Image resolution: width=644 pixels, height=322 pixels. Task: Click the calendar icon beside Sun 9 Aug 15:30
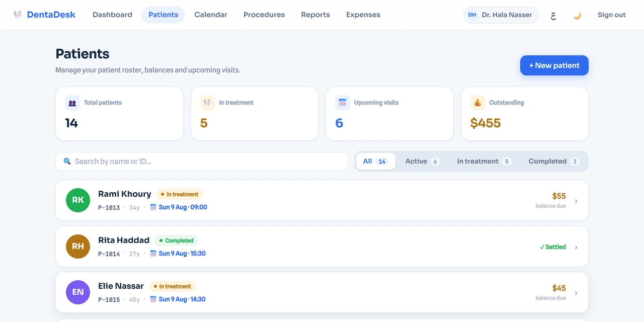[x=153, y=254]
